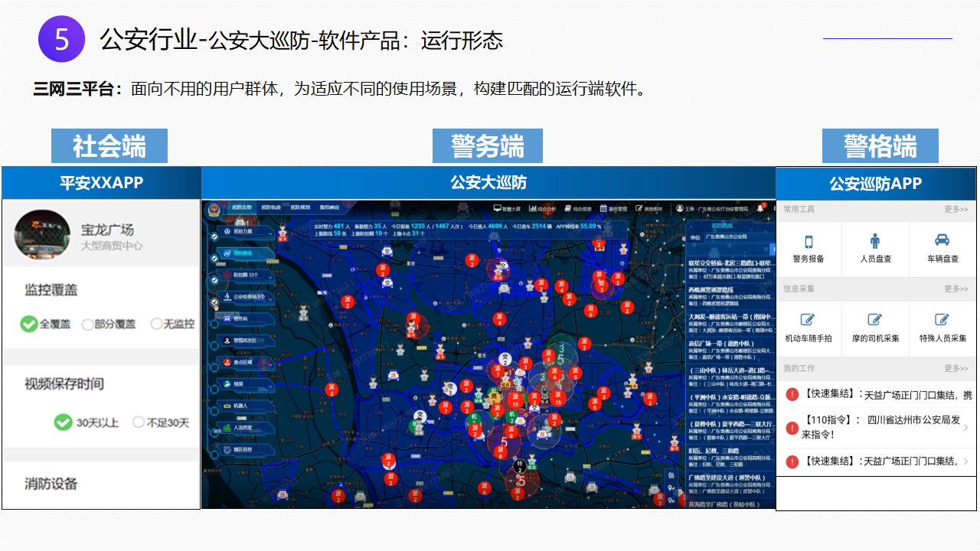Click 更多>> next to 我的工作

coord(955,368)
